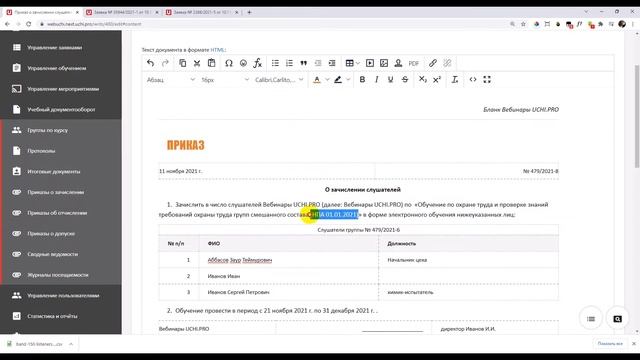This screenshot has width=640, height=360.
Task: Insert a special character with the Omega icon
Action: click(x=229, y=63)
